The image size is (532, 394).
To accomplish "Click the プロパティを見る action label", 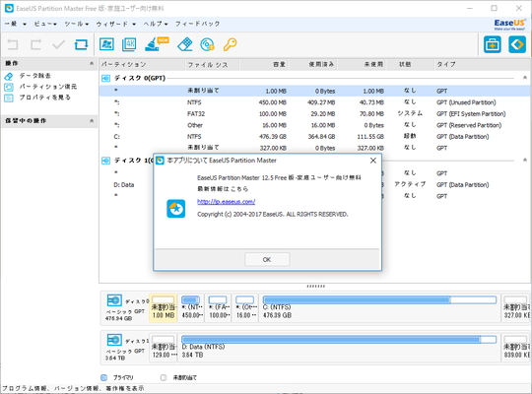I will [x=44, y=98].
